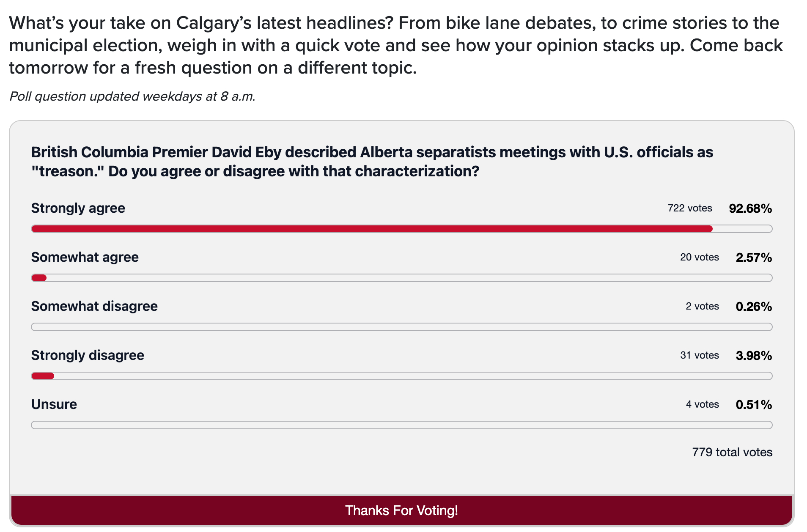Pick the Strongly disagree option label
The image size is (807, 532).
pos(88,355)
